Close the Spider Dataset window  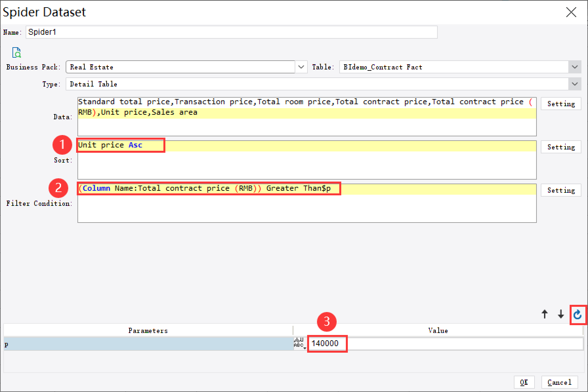pos(571,12)
